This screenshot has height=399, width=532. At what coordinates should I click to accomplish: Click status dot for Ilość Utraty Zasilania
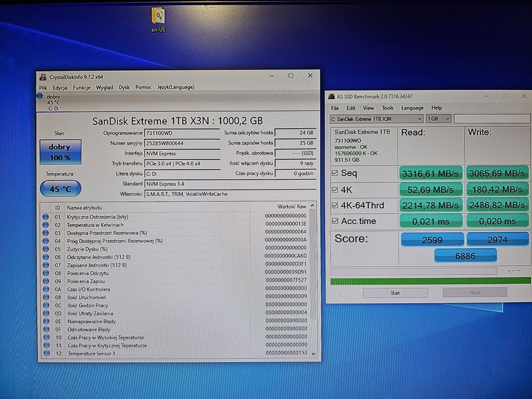point(46,313)
